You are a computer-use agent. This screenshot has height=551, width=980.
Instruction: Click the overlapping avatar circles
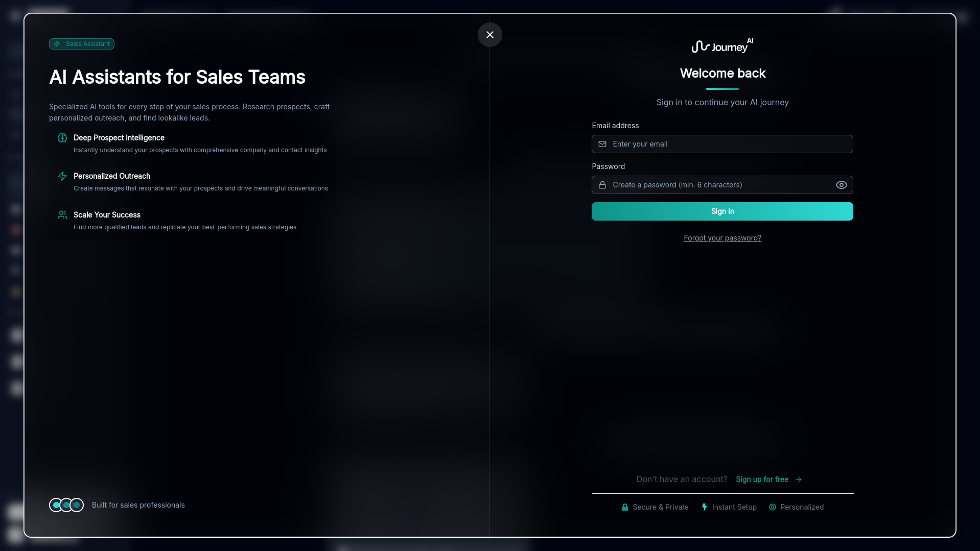tap(66, 505)
